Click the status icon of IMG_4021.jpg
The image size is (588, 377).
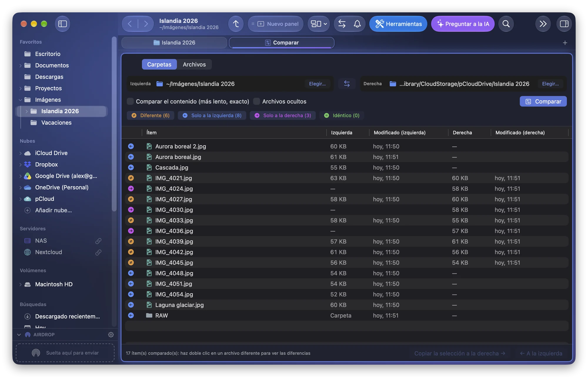click(x=131, y=178)
